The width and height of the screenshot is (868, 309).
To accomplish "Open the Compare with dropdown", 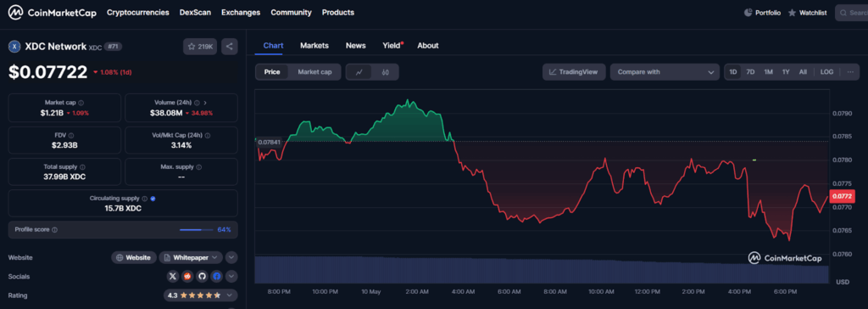I will tap(665, 72).
